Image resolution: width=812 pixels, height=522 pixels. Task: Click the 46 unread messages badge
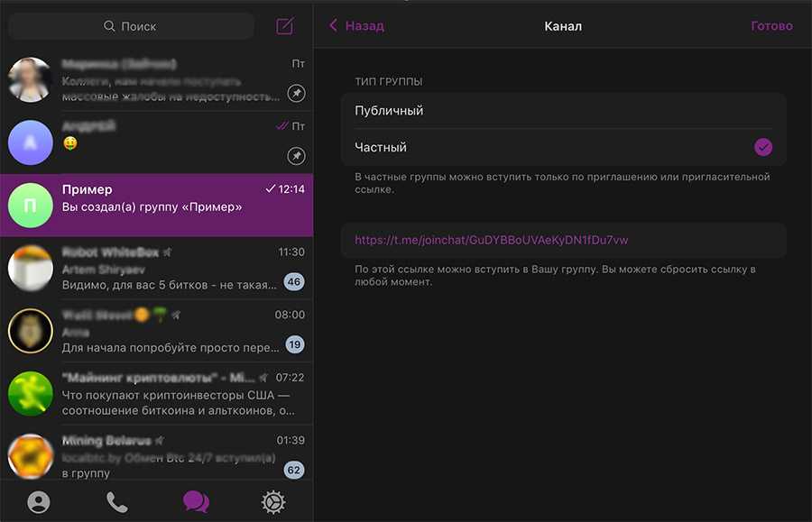click(x=293, y=282)
